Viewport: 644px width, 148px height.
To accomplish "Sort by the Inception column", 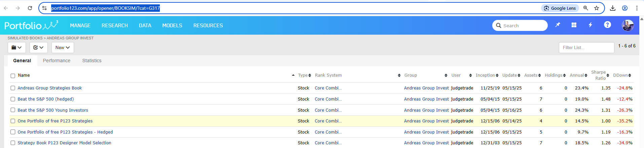I will pyautogui.click(x=487, y=75).
